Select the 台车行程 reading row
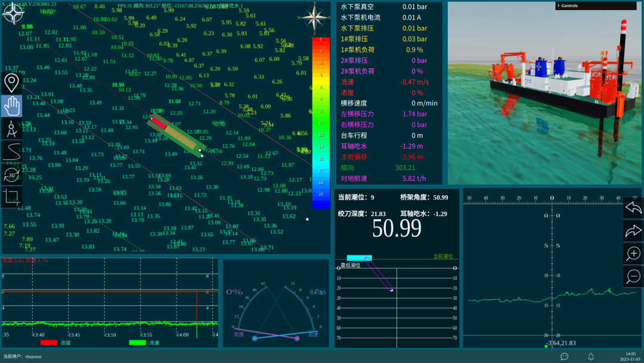Screen dimensions: 644x363 (x=389, y=136)
